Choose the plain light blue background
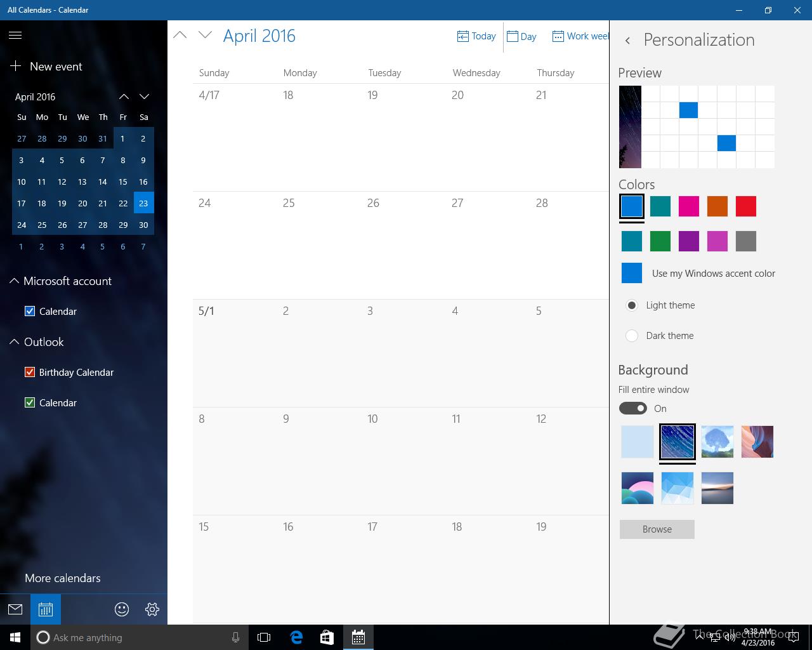Image resolution: width=812 pixels, height=650 pixels. click(638, 442)
